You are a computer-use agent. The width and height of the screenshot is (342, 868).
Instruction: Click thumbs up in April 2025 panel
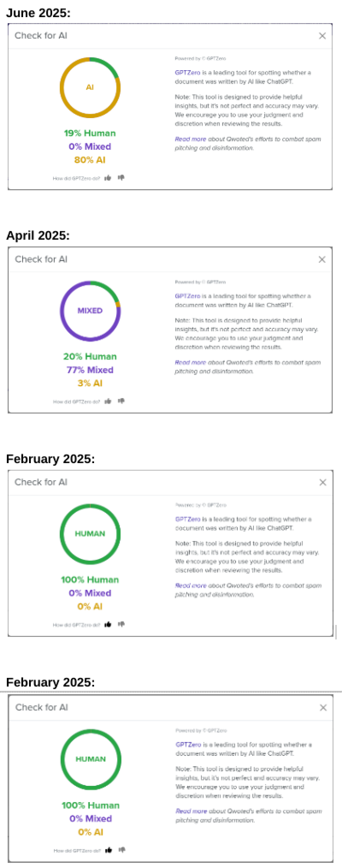(108, 401)
